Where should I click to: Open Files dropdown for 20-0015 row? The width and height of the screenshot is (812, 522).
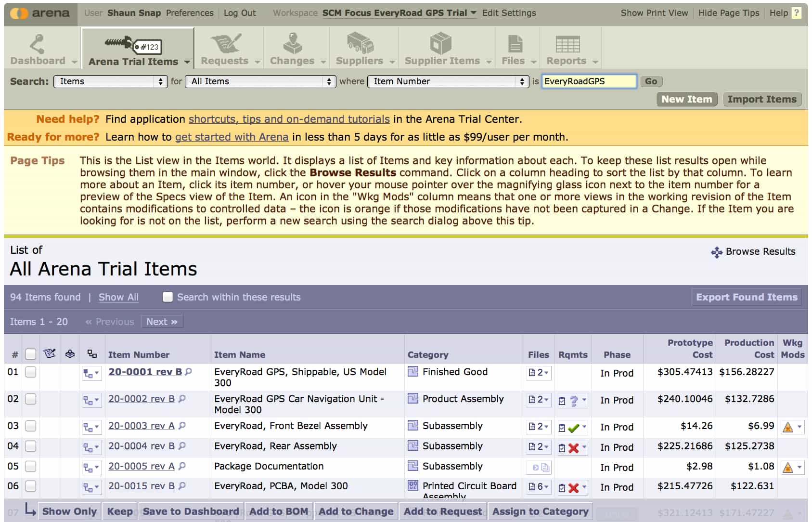click(x=539, y=487)
